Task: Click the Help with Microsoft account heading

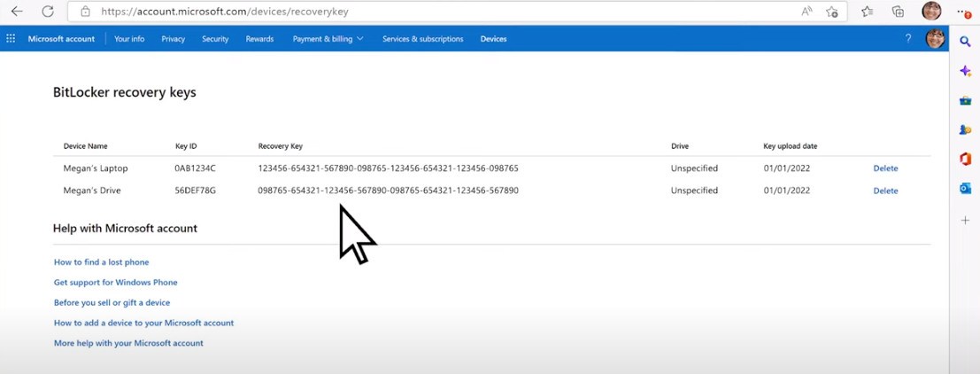Action: 125,229
